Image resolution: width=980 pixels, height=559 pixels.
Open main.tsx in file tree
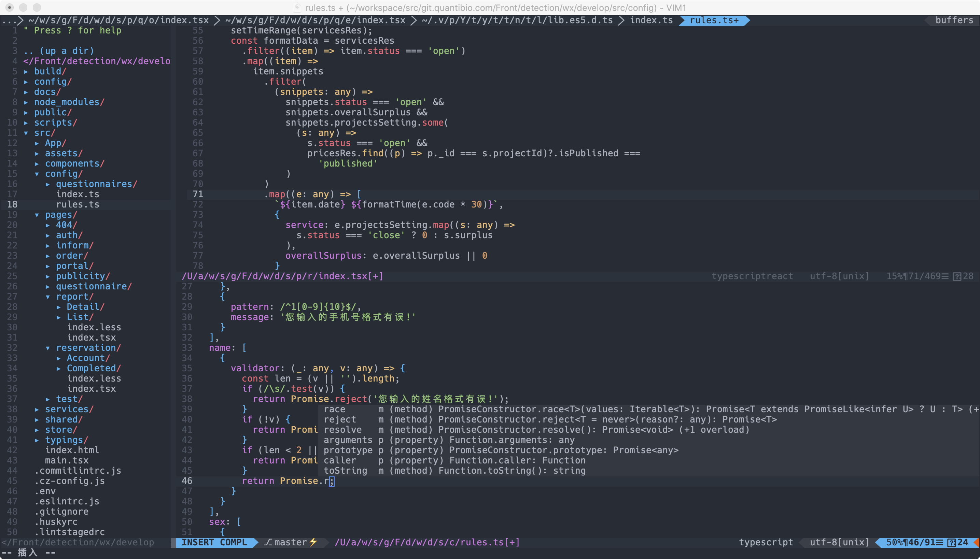(x=67, y=460)
